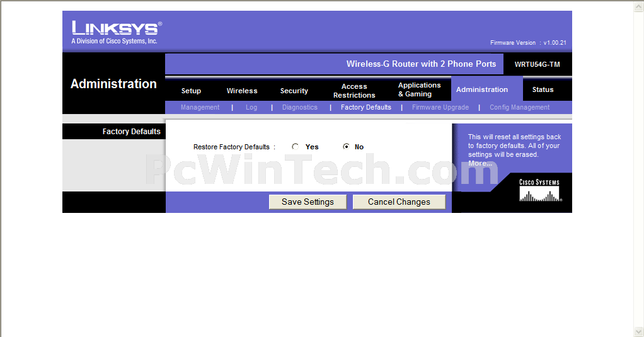Open the Firmware Upgrade sub-tab
The image size is (644, 337).
(440, 107)
